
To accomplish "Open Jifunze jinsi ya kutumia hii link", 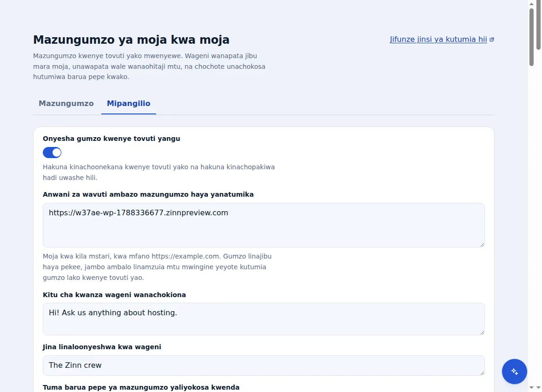I will (438, 40).
